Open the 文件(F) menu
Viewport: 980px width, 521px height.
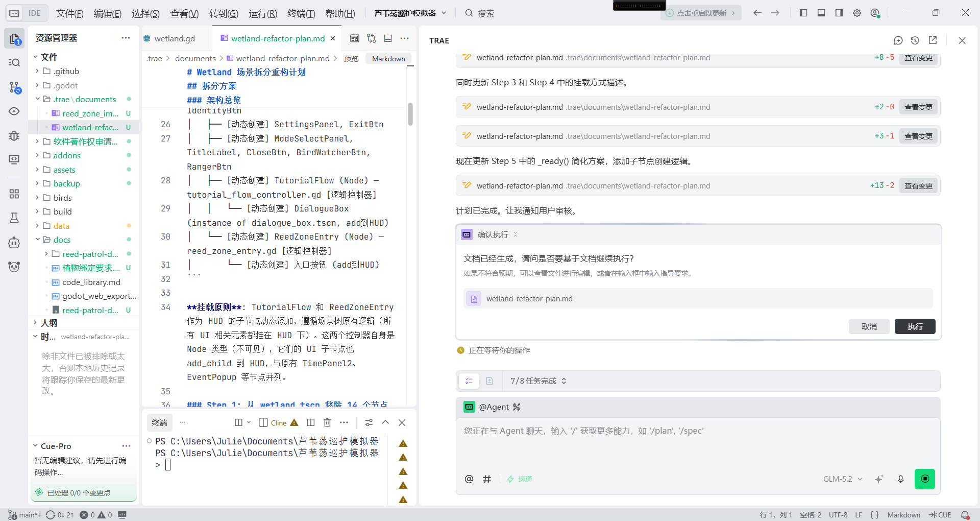(70, 14)
